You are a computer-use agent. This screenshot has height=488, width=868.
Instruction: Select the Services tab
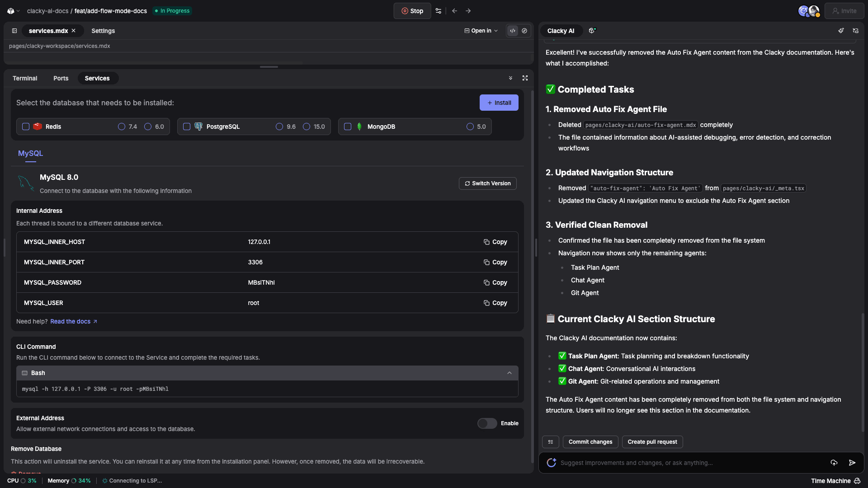[97, 78]
